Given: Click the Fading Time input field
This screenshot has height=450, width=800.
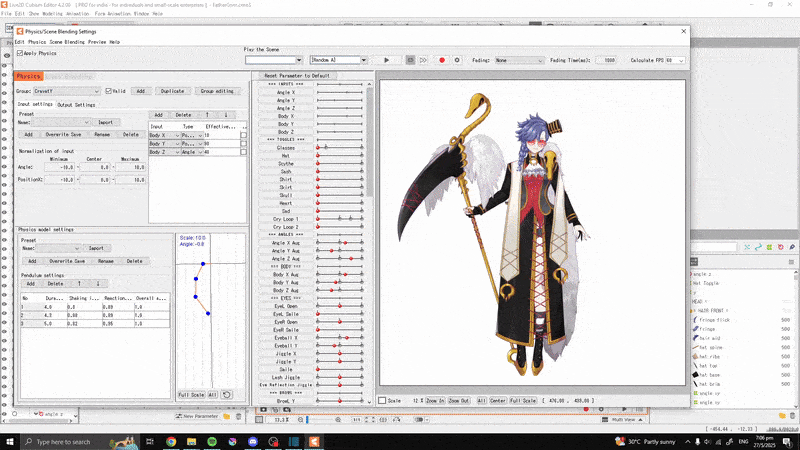Looking at the screenshot, I should (x=606, y=60).
